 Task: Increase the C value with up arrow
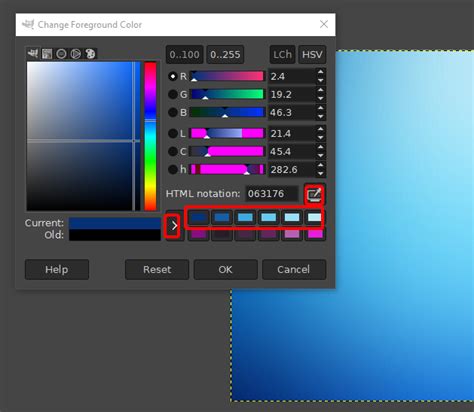pos(320,147)
